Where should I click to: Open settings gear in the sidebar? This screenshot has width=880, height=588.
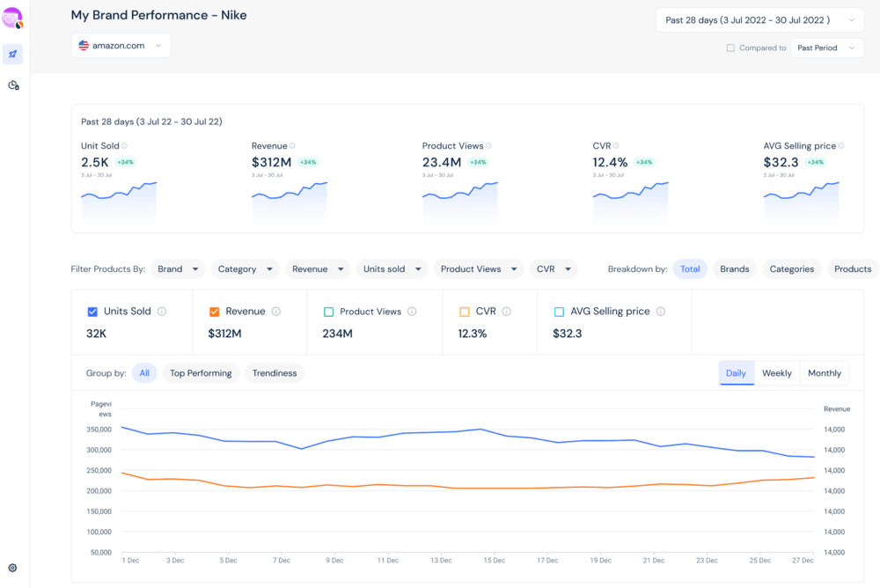click(12, 568)
